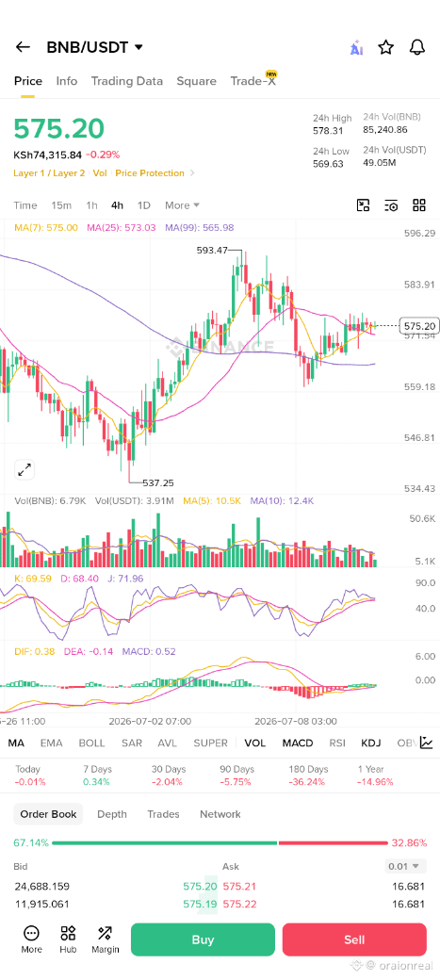
Task: Switch to the Trades tab
Action: pyautogui.click(x=163, y=814)
